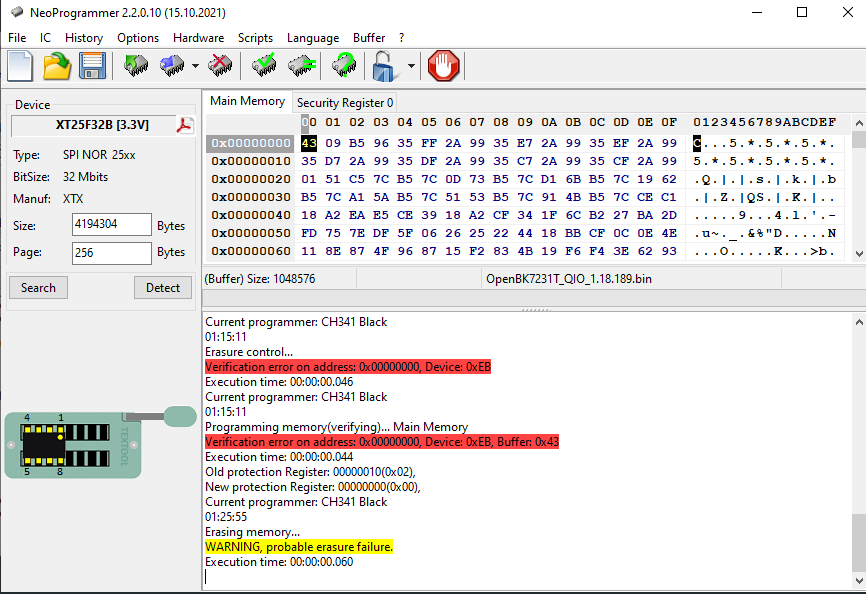Screen dimensions: 866x594
Task: Click the 0F column header in hex view
Action: [x=669, y=122]
